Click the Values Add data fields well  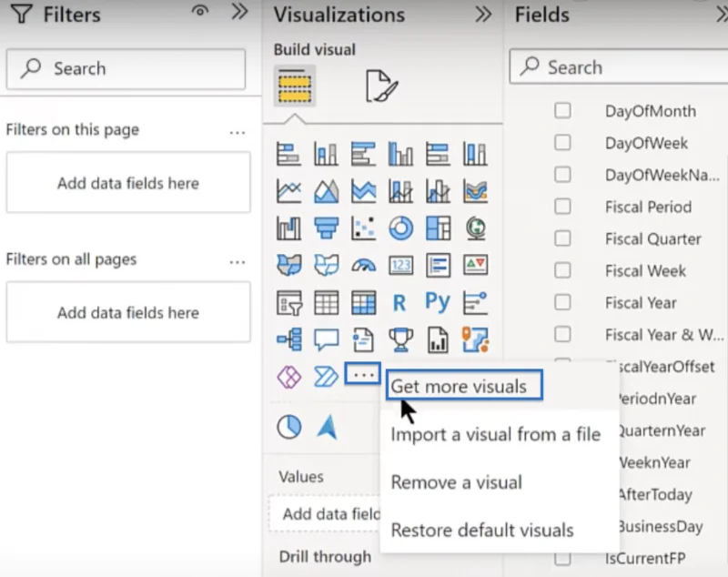(325, 514)
